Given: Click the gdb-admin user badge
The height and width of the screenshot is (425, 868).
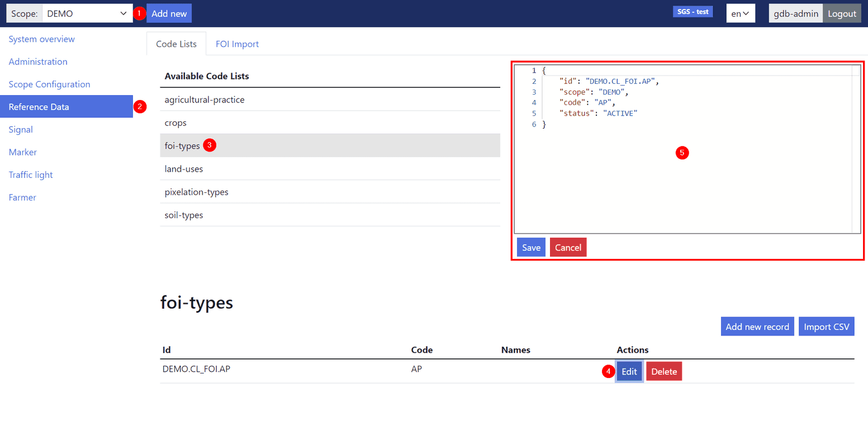Looking at the screenshot, I should tap(795, 13).
